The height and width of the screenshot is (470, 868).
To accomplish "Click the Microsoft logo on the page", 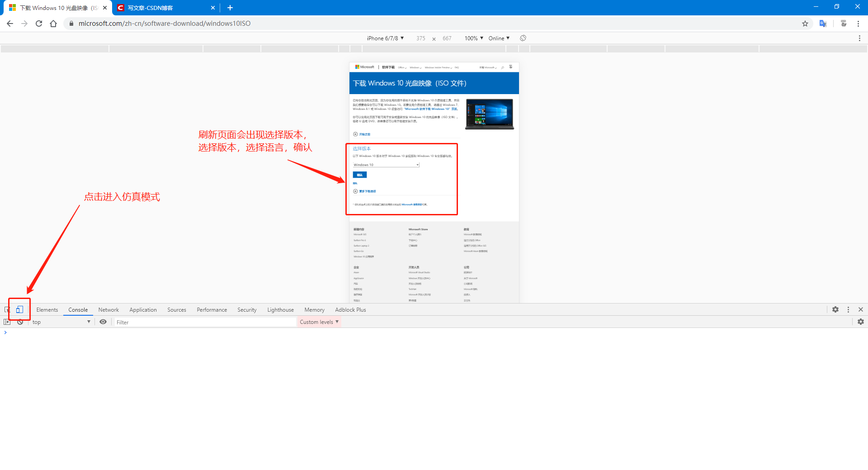I will (x=365, y=67).
